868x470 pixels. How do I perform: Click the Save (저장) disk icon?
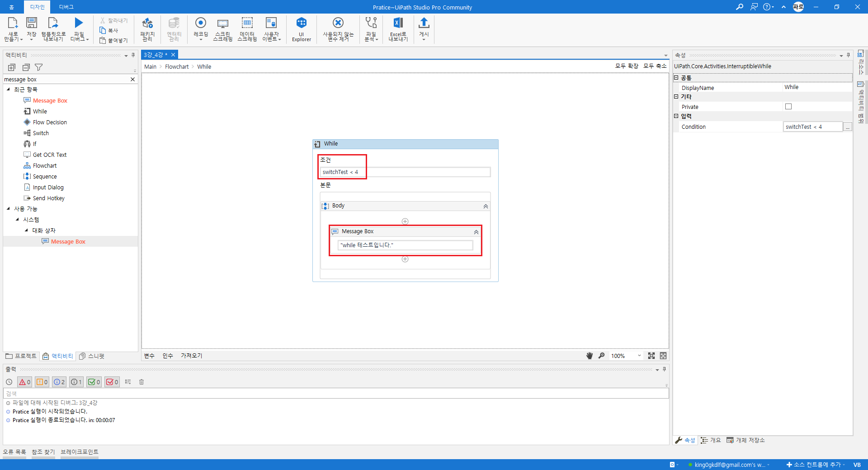pyautogui.click(x=32, y=23)
